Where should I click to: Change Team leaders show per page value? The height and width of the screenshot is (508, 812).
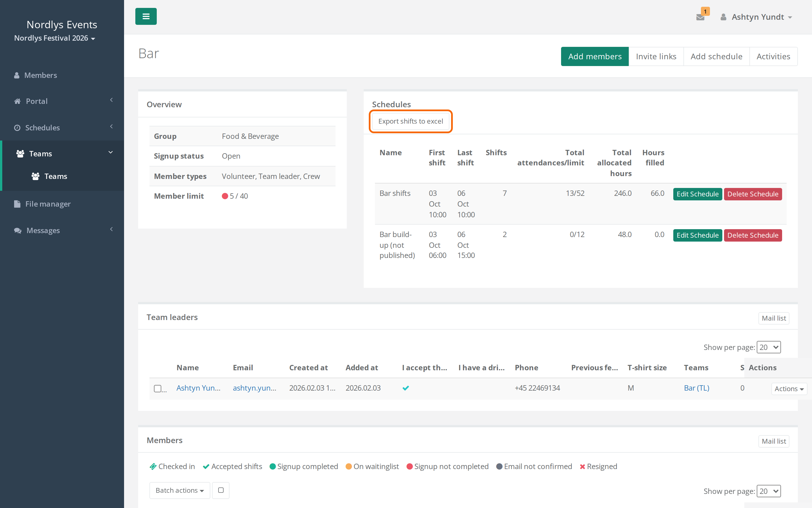pos(769,347)
